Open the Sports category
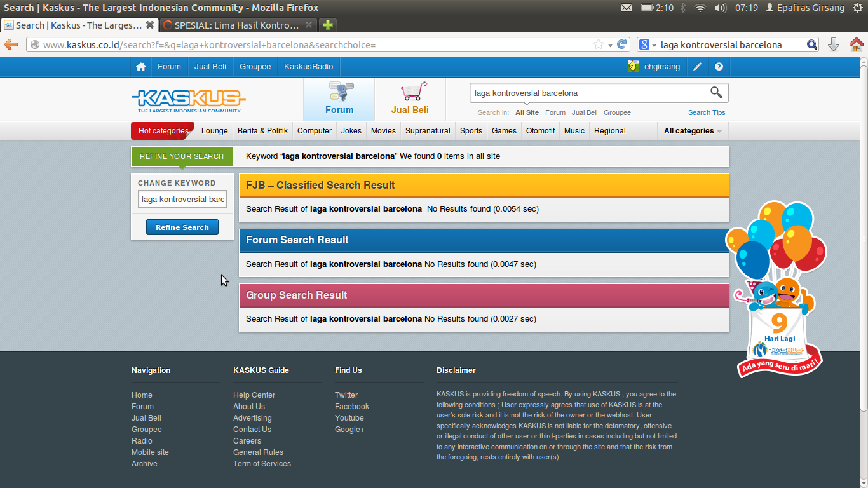Image resolution: width=868 pixels, height=488 pixels. point(471,131)
